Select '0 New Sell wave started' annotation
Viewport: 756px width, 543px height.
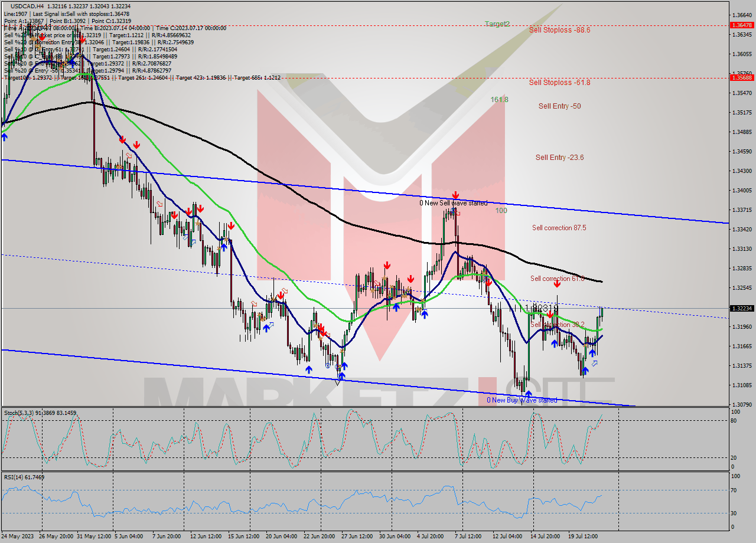point(454,203)
